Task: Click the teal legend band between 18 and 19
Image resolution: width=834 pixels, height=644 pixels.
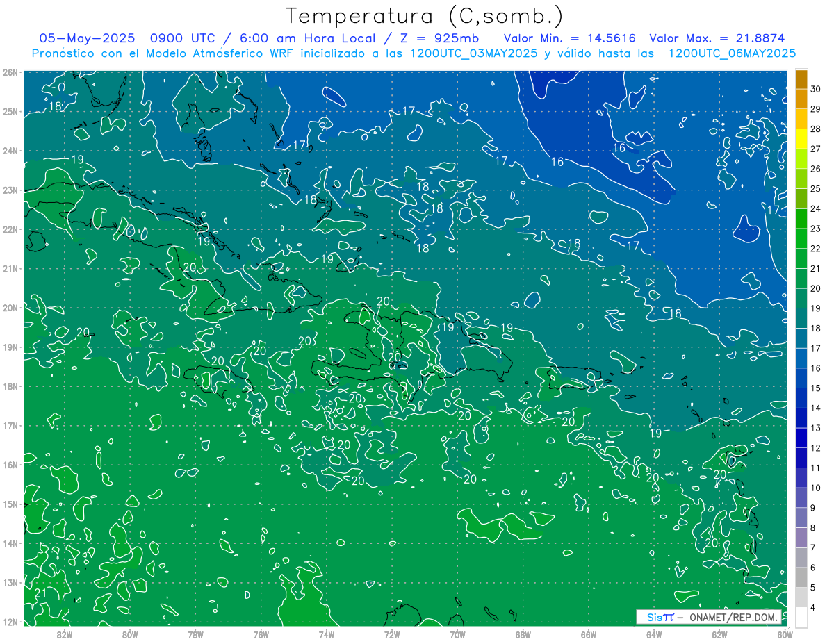Action: click(x=801, y=318)
